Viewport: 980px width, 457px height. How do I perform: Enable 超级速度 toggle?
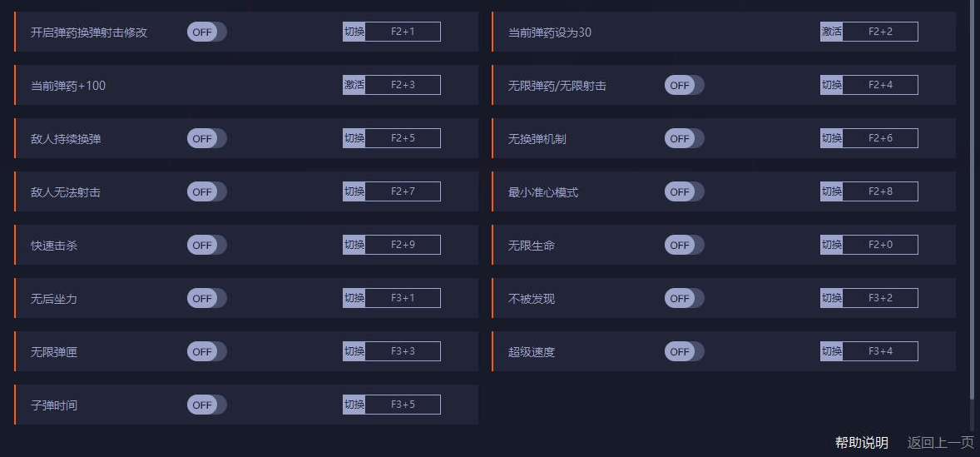click(x=684, y=351)
